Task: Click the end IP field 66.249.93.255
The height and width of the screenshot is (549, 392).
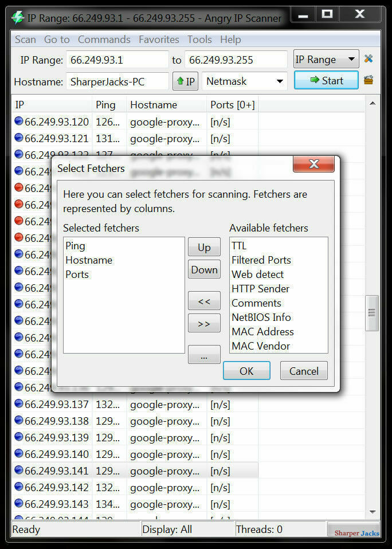Action: pyautogui.click(x=236, y=60)
